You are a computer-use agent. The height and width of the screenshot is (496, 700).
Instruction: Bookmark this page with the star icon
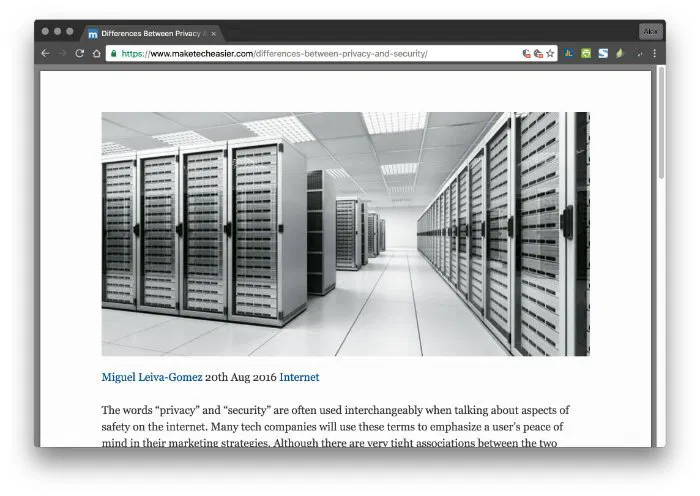pos(550,53)
